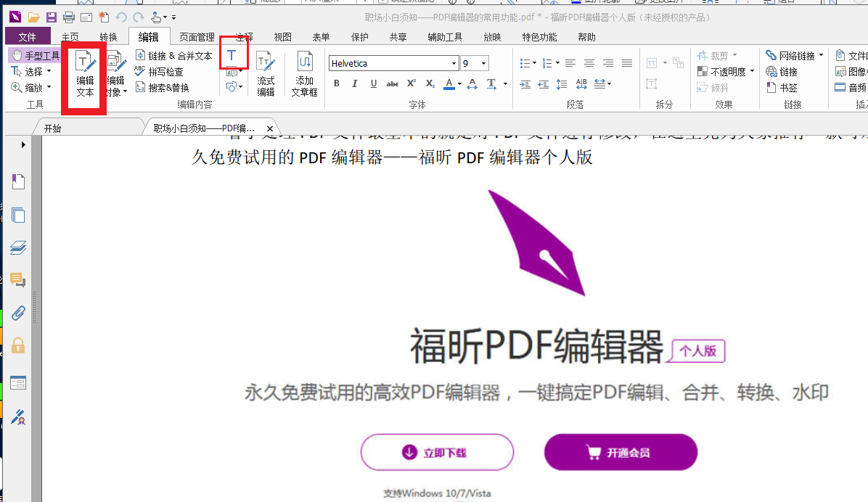Decrease paragraph indent
The height and width of the screenshot is (502, 868).
click(x=544, y=84)
